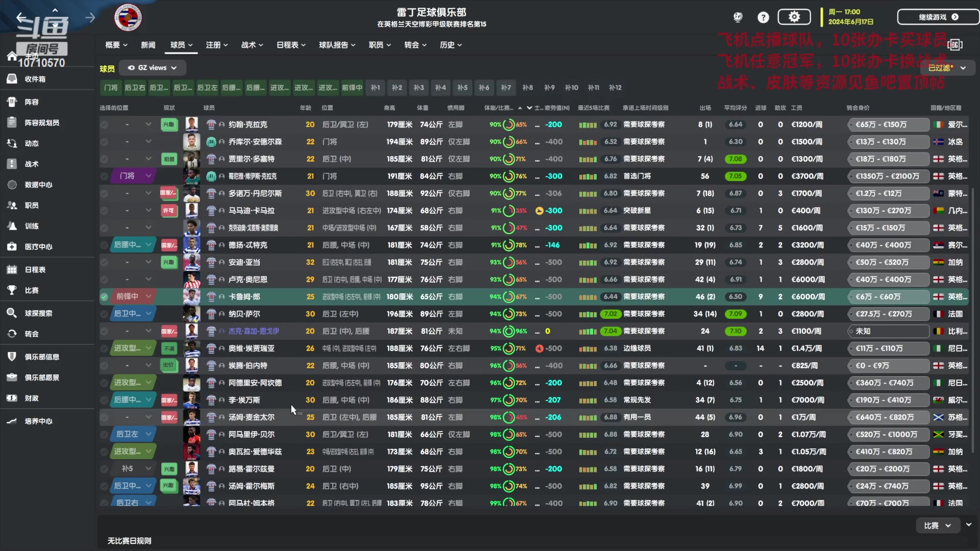
Task: Click the 继续游戏 continue button
Action: pos(938,17)
